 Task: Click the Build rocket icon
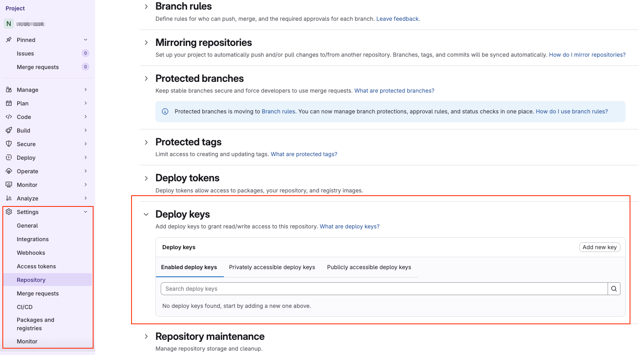coord(9,131)
